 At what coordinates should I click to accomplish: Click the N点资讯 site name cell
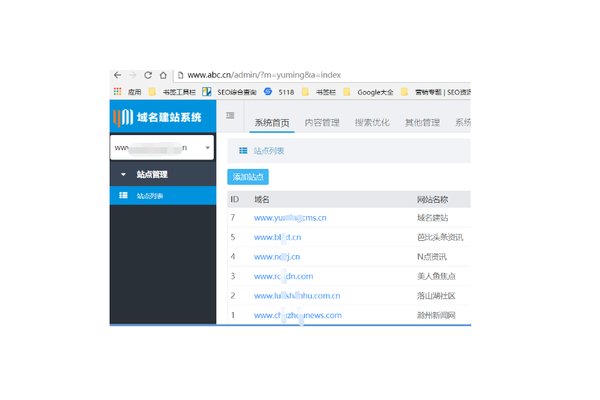[432, 257]
